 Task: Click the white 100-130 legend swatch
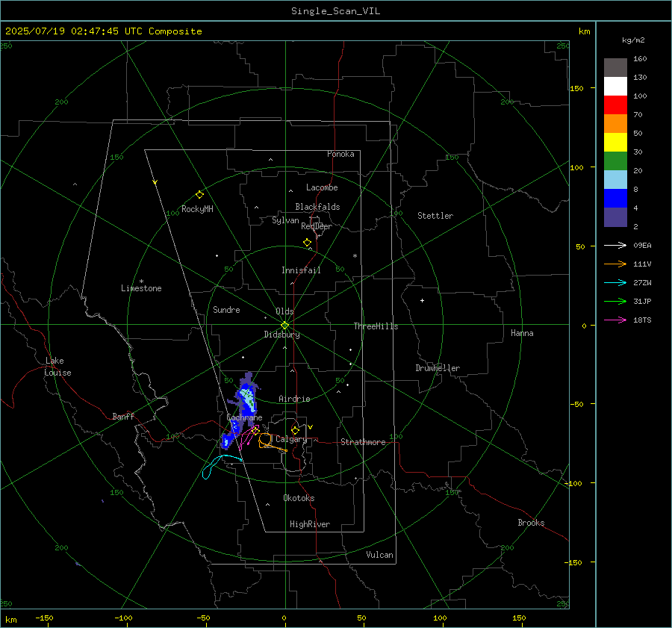pos(615,87)
